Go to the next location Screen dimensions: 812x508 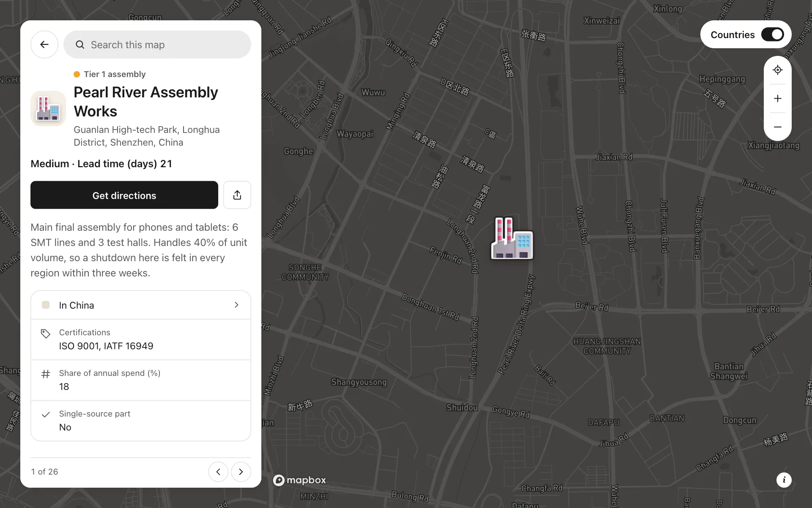tap(241, 472)
